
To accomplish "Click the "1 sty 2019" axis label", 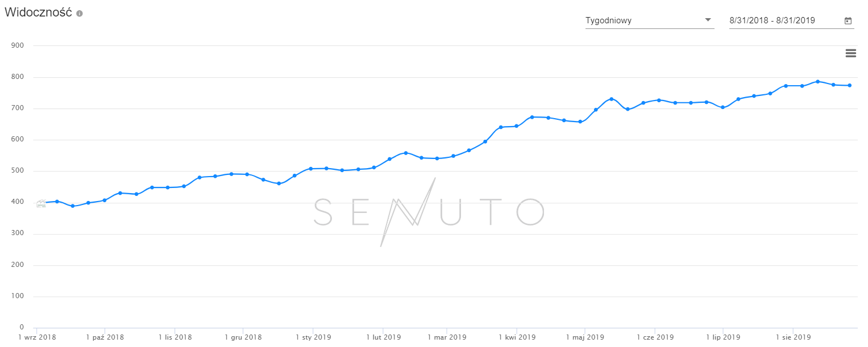I will pyautogui.click(x=312, y=337).
